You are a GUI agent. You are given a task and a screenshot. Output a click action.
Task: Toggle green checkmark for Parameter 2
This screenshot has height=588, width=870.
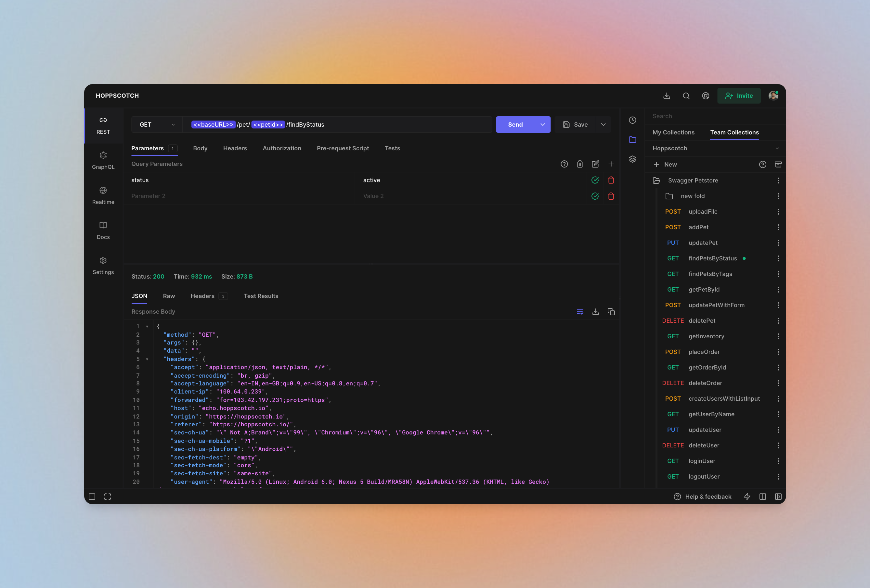[x=595, y=195]
